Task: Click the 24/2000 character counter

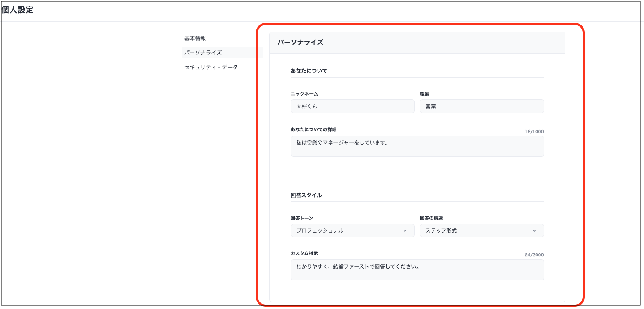Action: [534, 255]
